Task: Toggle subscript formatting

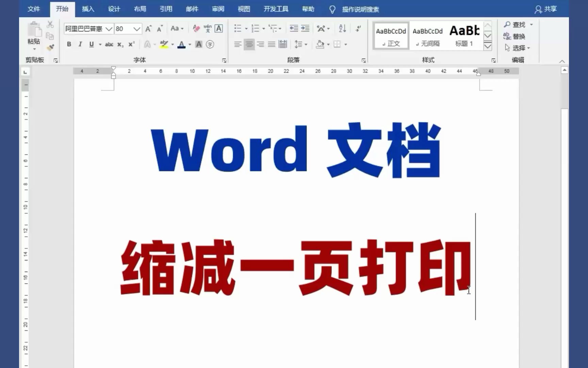Action: tap(120, 44)
